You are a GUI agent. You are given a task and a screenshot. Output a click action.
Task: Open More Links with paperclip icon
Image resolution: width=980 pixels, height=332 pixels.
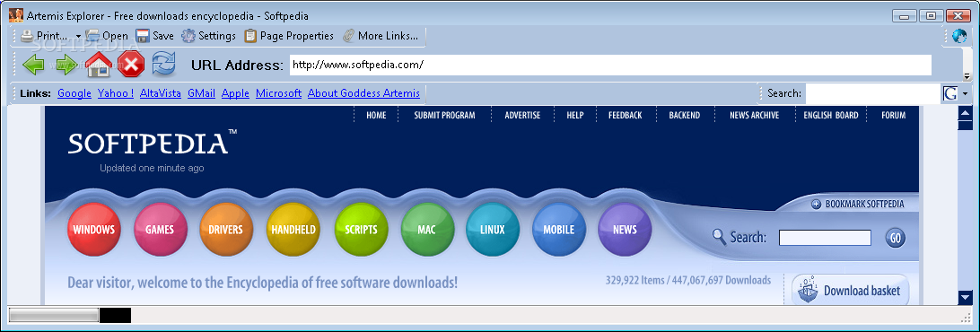pos(380,36)
